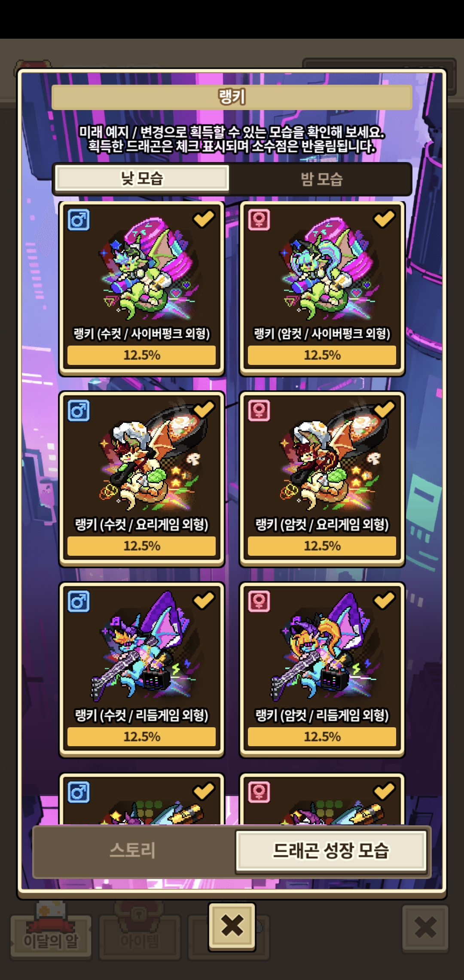Click checkmark on 수컷 리듬게임 card

coord(204,600)
